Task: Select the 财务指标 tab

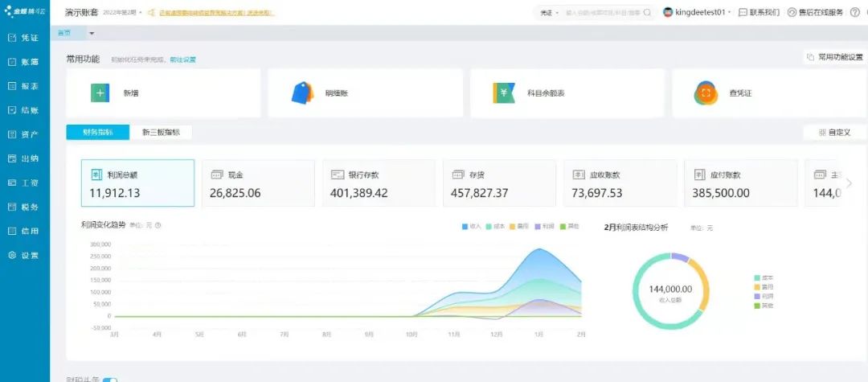Action: pyautogui.click(x=98, y=133)
